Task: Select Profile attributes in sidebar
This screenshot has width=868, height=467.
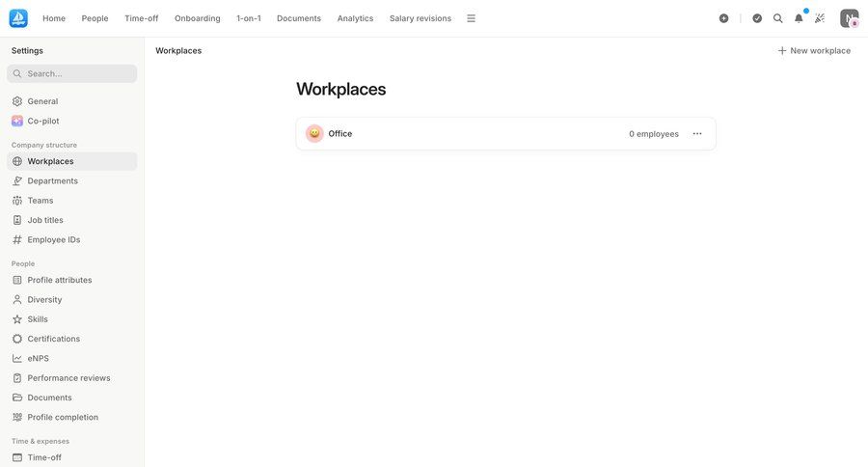Action: [72, 280]
